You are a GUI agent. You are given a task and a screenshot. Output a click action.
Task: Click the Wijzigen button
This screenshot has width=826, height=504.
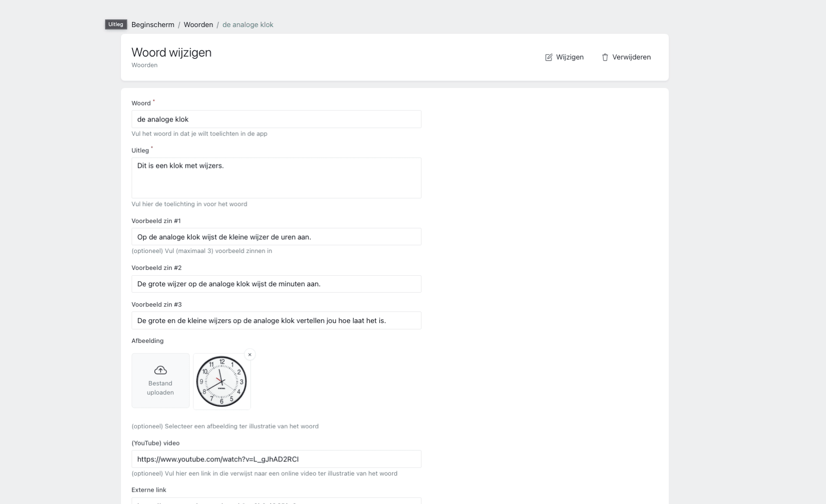pyautogui.click(x=564, y=57)
